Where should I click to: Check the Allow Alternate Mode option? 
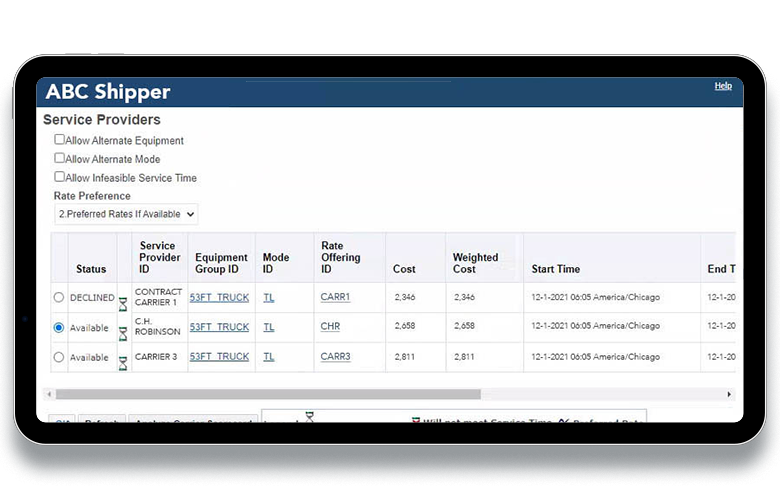tap(60, 158)
